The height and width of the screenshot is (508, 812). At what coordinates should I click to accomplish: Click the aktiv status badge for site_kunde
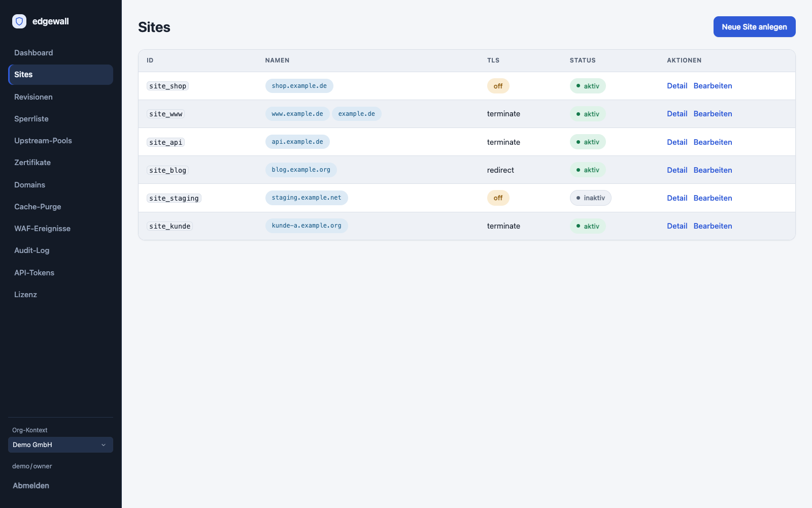(x=588, y=226)
